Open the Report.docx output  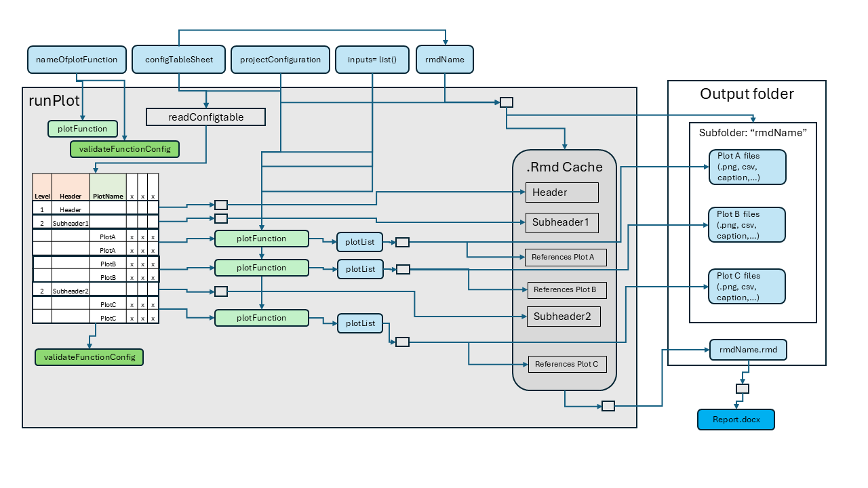(736, 420)
